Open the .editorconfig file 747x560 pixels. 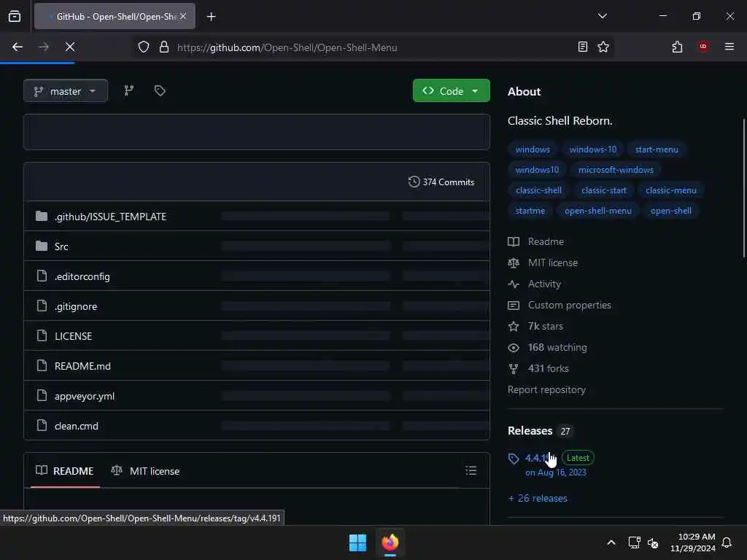pos(82,276)
